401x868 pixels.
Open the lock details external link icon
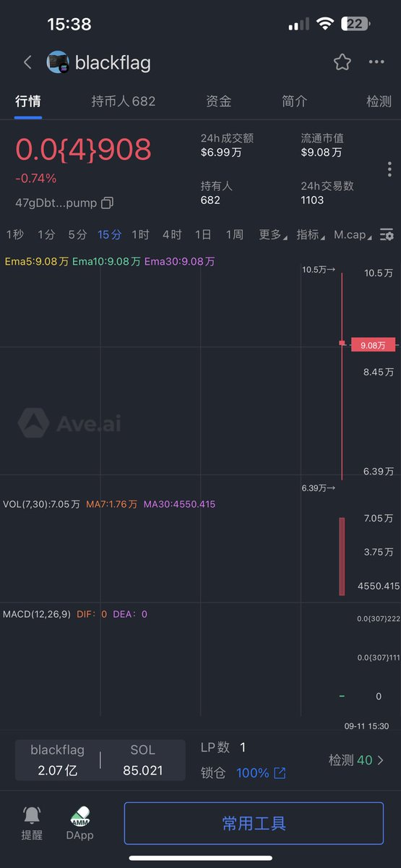pos(280,773)
